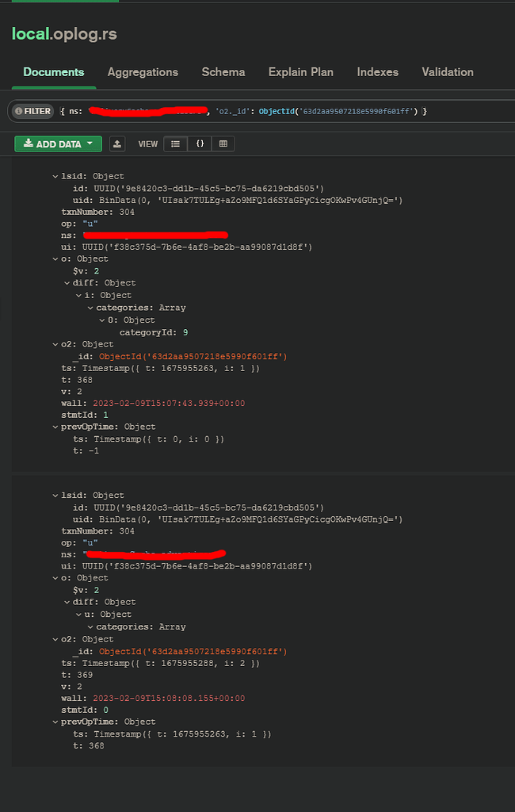Switch to table view icon
Screen dimensions: 515x812
tap(223, 144)
